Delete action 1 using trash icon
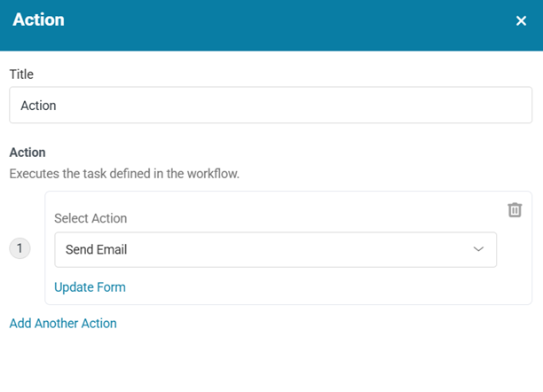The height and width of the screenshot is (392, 543). 515,209
